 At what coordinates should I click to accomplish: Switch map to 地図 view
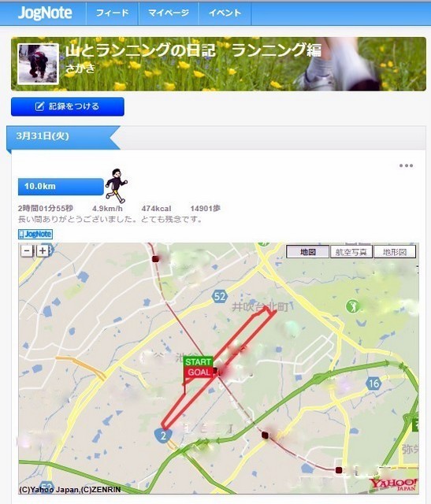point(308,252)
